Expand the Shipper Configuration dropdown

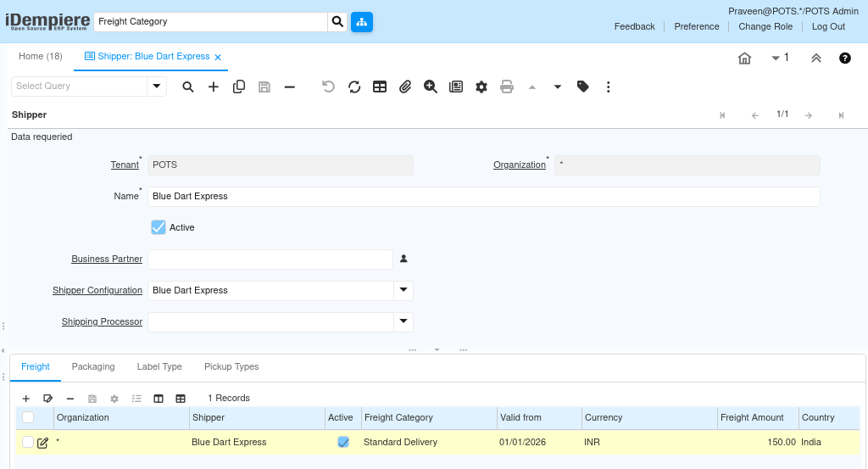click(403, 290)
